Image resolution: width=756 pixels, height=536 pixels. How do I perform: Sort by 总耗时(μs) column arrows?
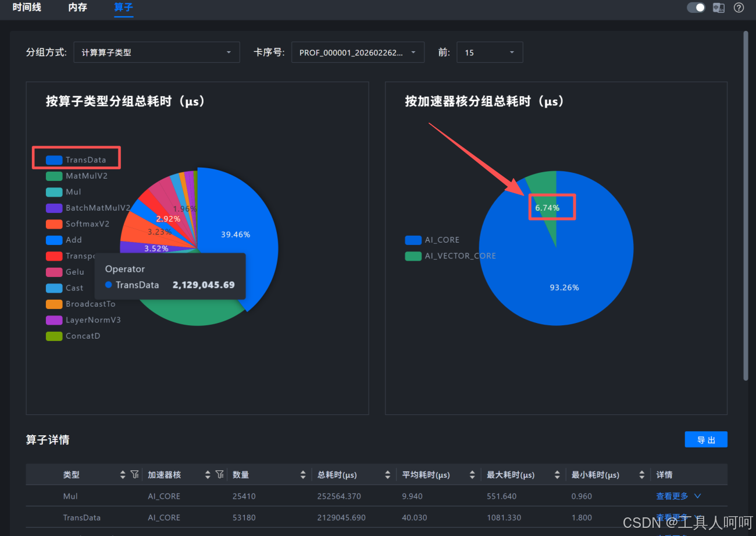tap(388, 475)
